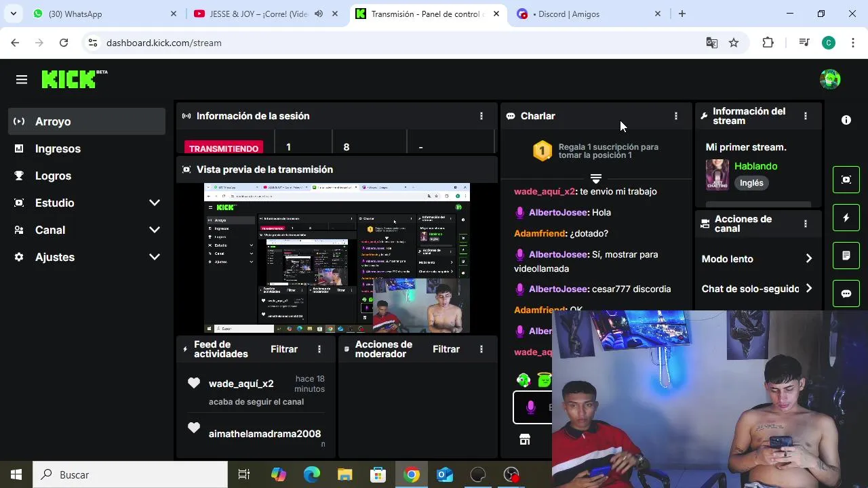The width and height of the screenshot is (868, 488).
Task: Click the green emote icon below the chat
Action: pyautogui.click(x=523, y=380)
